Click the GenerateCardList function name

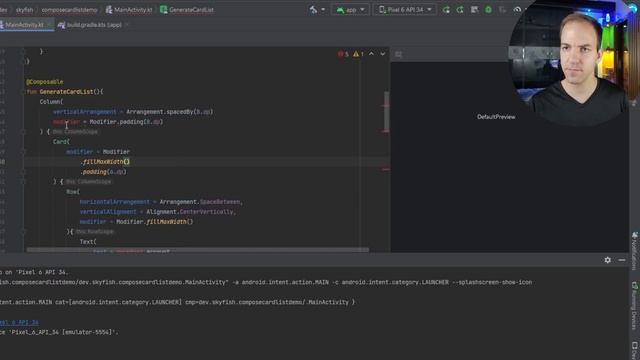tap(67, 92)
